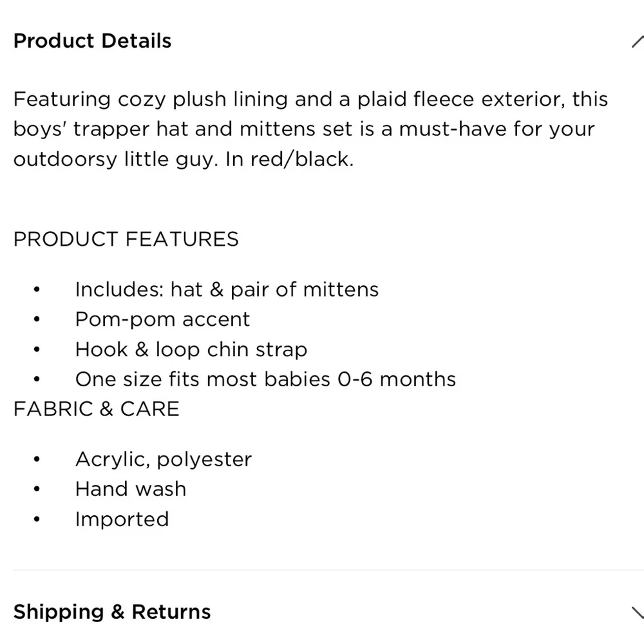Collapse Product Details using the up chevron
The image size is (644, 644).
pos(638,41)
